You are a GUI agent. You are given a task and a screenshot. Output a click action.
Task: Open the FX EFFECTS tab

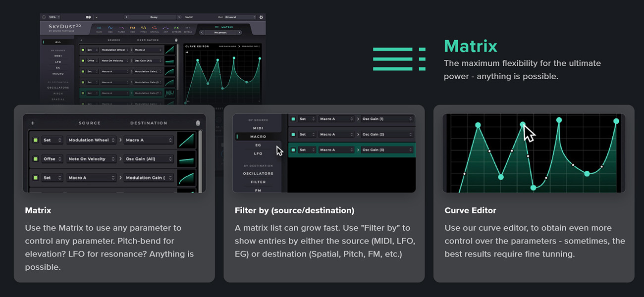tap(177, 30)
